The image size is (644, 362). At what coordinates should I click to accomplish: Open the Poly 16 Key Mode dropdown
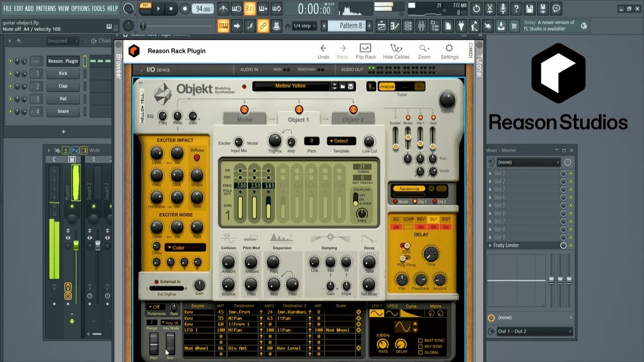point(170,323)
